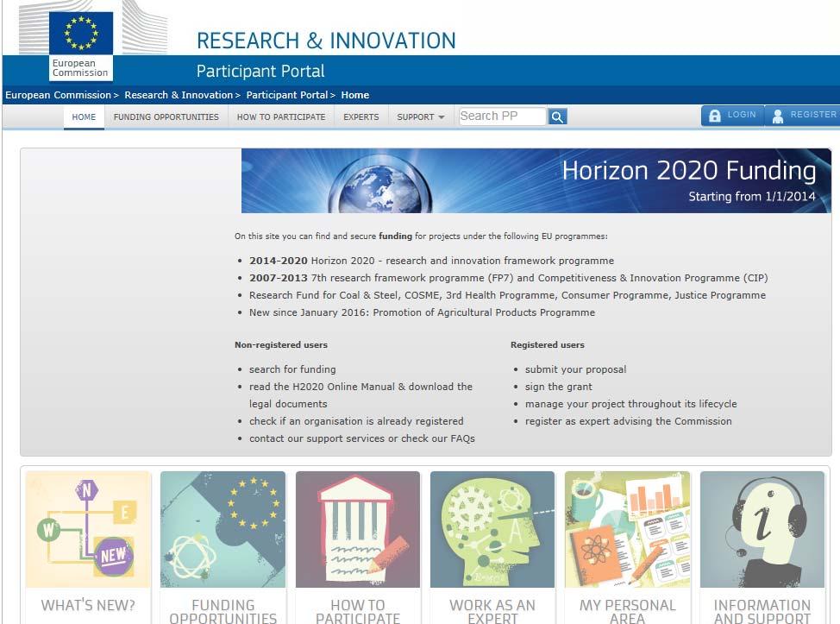Go to Research & Innovation breadcrumb
This screenshot has width=840, height=624.
pyautogui.click(x=179, y=95)
